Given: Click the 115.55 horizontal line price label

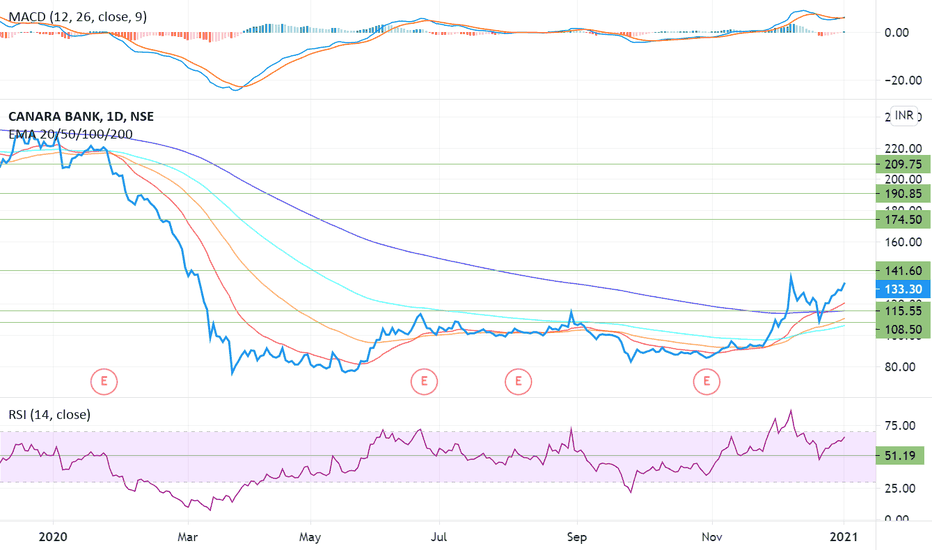Looking at the screenshot, I should click(x=903, y=311).
